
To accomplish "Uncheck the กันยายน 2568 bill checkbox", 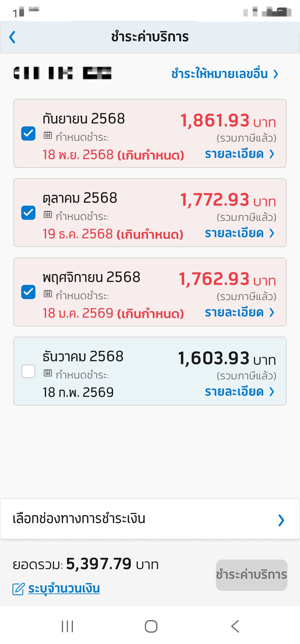I will coord(29,133).
